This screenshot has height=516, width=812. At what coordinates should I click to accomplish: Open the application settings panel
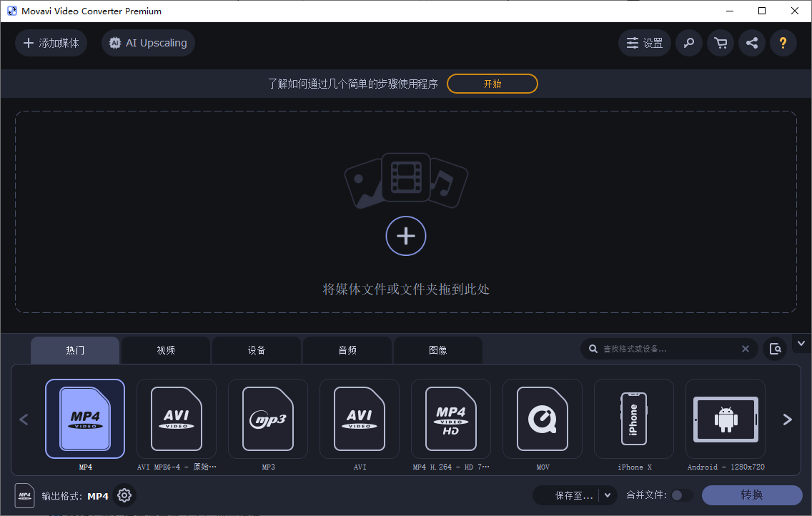pyautogui.click(x=644, y=43)
